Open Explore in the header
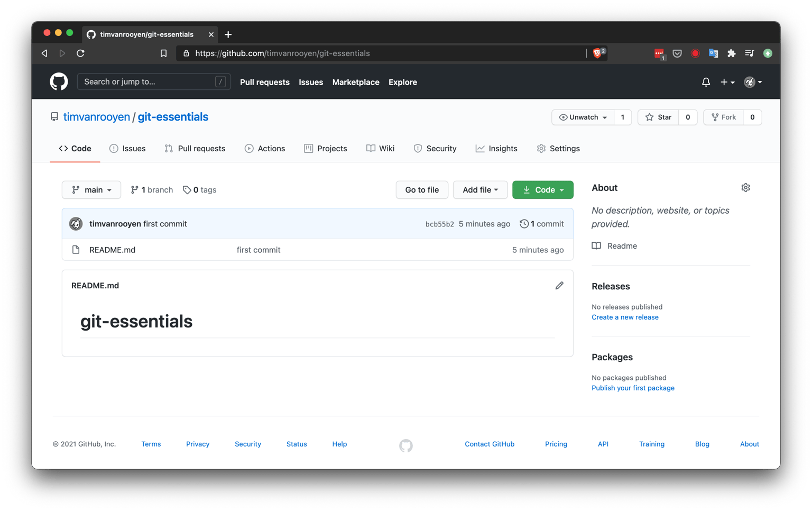812x511 pixels. pos(403,82)
